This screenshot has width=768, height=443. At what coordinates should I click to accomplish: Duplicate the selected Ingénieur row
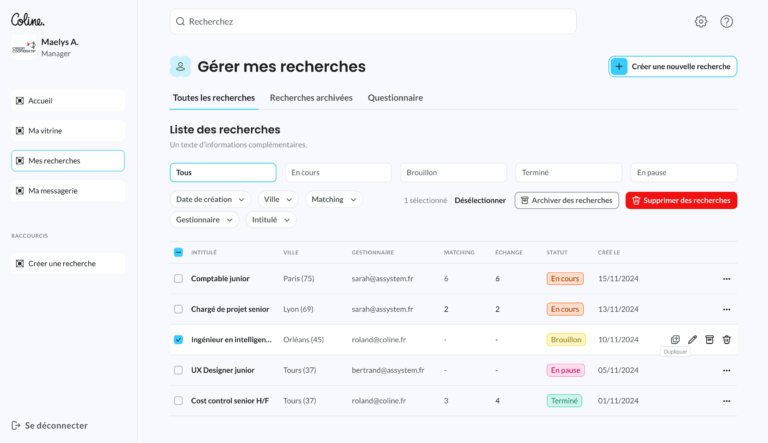(675, 339)
